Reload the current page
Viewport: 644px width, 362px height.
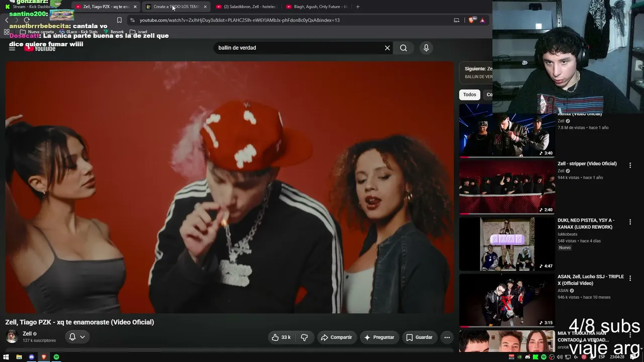(x=27, y=20)
